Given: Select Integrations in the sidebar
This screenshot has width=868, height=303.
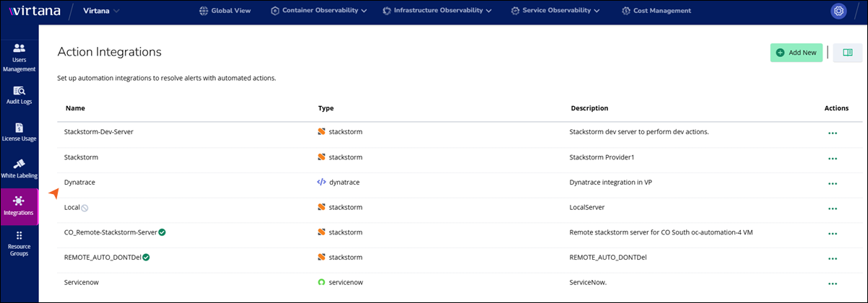Looking at the screenshot, I should coord(19,206).
